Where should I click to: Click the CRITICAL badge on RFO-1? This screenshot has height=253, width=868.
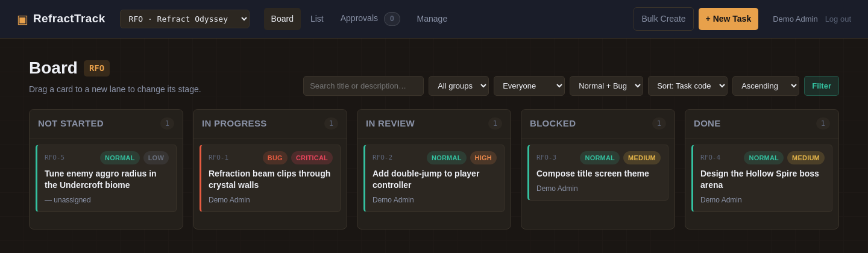(312, 158)
